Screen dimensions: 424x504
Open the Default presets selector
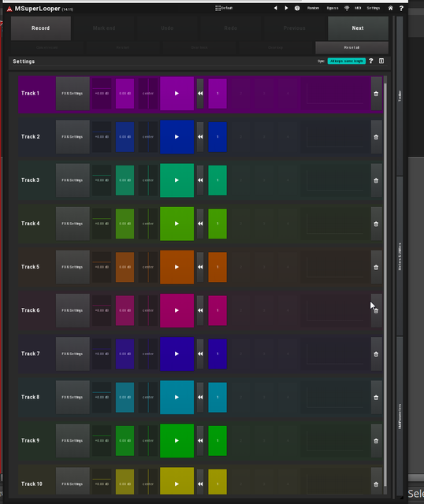pyautogui.click(x=224, y=8)
